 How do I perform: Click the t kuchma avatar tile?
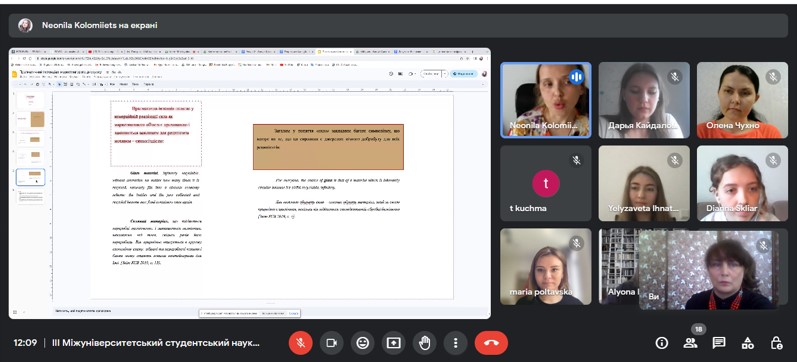tap(545, 184)
